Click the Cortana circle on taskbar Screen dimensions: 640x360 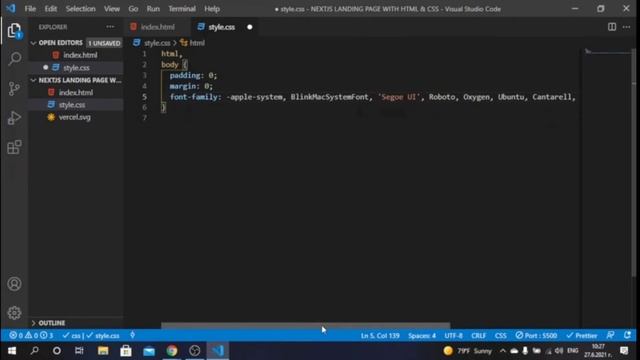(57, 351)
